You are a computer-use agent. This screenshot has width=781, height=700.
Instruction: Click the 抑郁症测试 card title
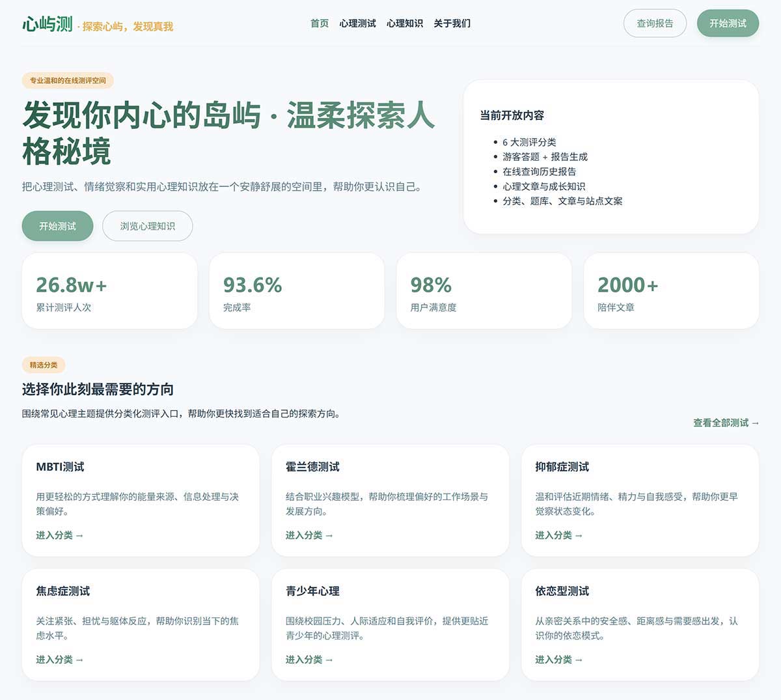coord(562,467)
